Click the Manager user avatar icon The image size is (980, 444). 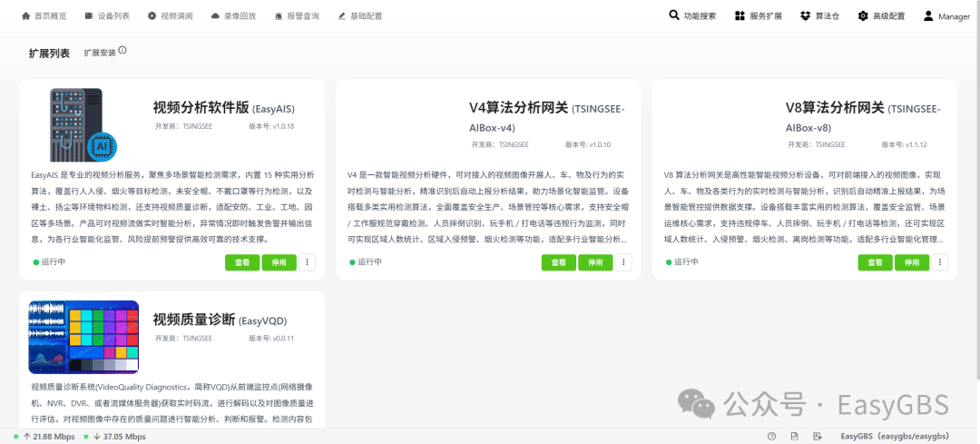pos(929,16)
